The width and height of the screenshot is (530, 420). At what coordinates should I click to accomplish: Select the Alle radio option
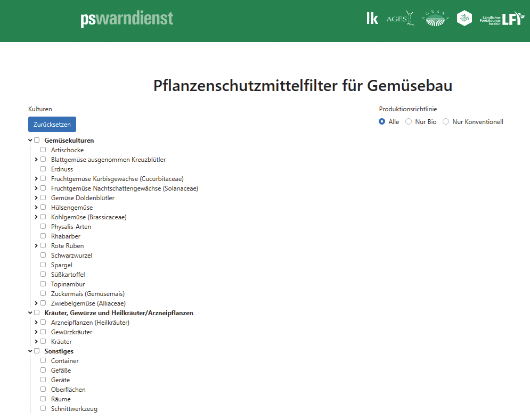[x=382, y=122]
